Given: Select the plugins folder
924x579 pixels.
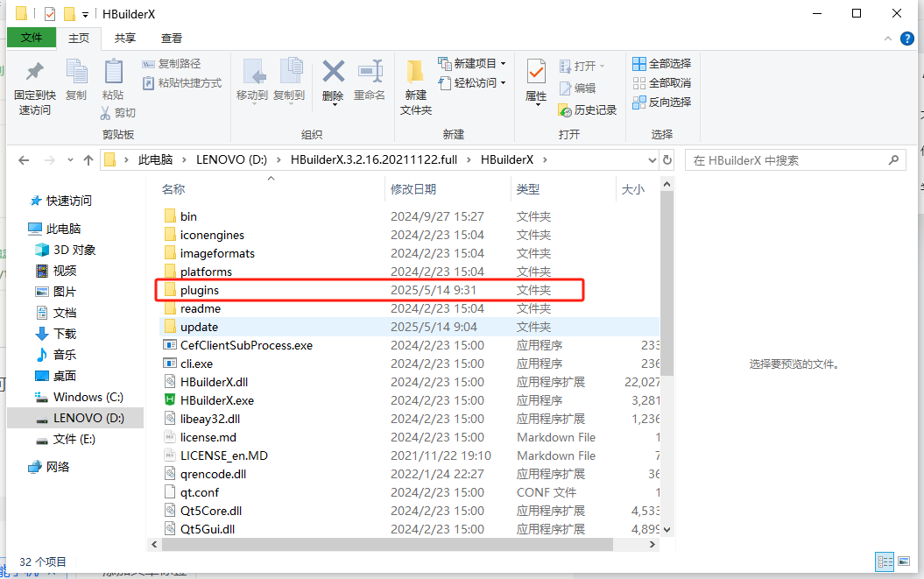Looking at the screenshot, I should click(409, 290).
